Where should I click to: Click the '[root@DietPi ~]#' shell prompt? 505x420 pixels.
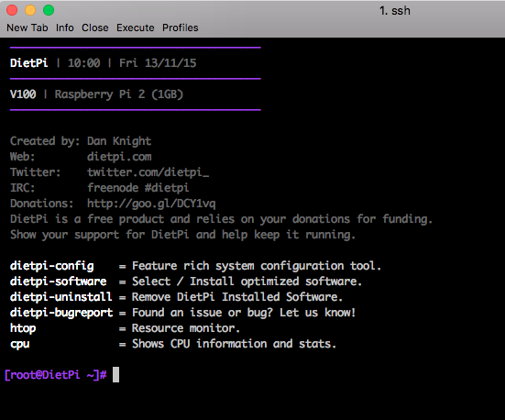click(55, 375)
